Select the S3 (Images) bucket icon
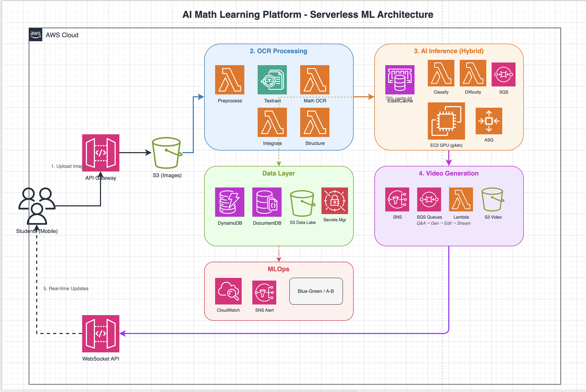Screen dimensions: 586x392 coord(167,153)
